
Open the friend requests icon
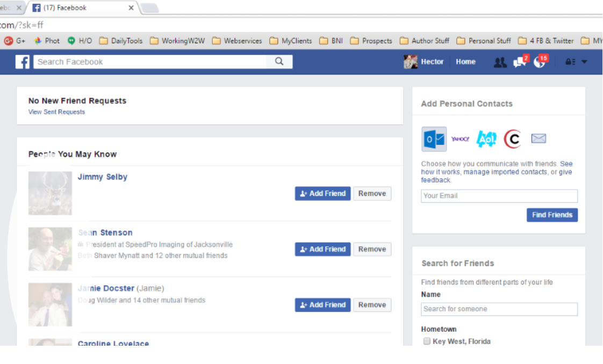click(x=500, y=62)
